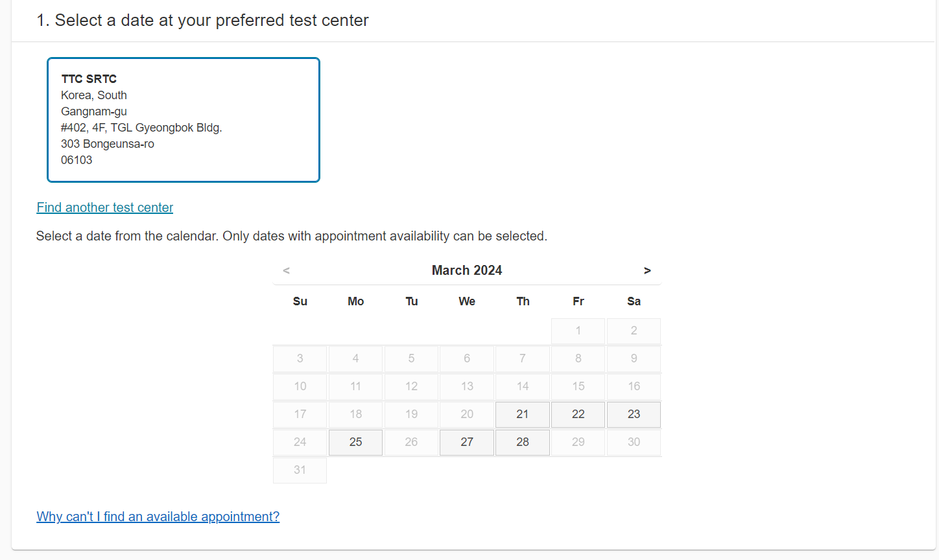This screenshot has width=939, height=560.
Task: Go to next month arrow
Action: click(x=647, y=271)
